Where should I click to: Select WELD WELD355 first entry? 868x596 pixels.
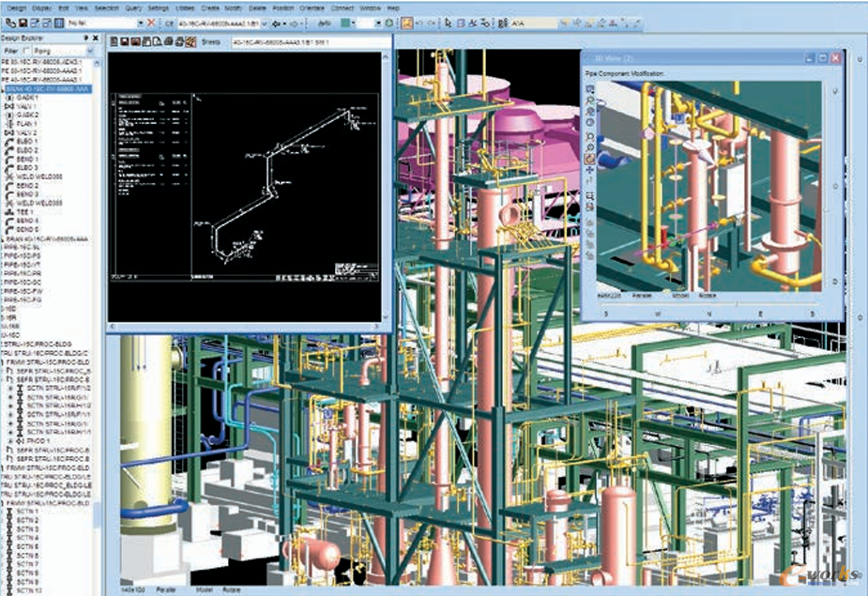pyautogui.click(x=39, y=176)
